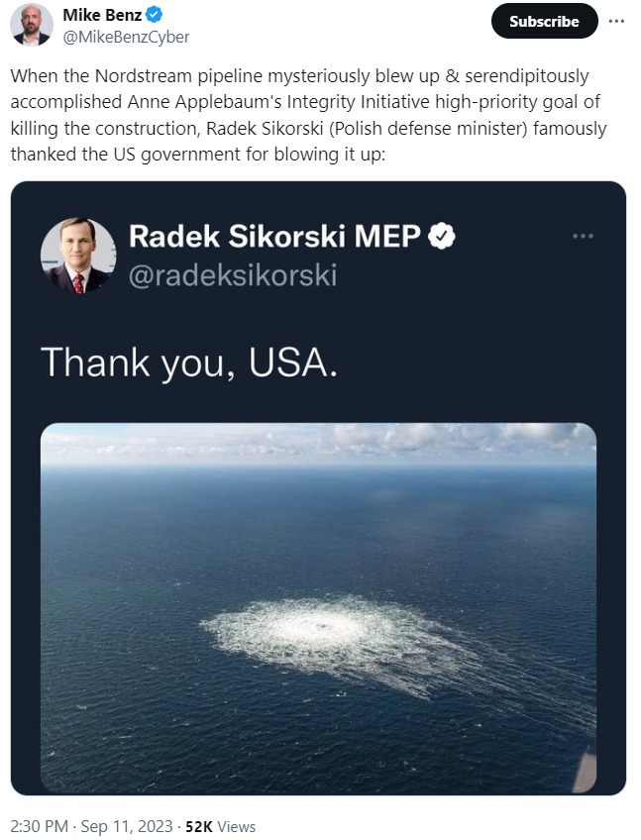Visit the @radeksikorski handle
The height and width of the screenshot is (840, 641).
point(233,275)
